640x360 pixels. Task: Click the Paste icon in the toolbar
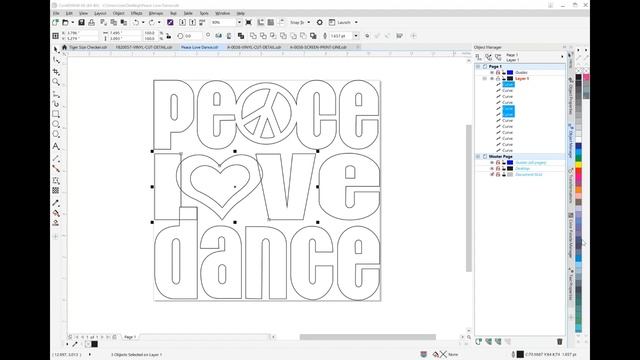click(123, 22)
